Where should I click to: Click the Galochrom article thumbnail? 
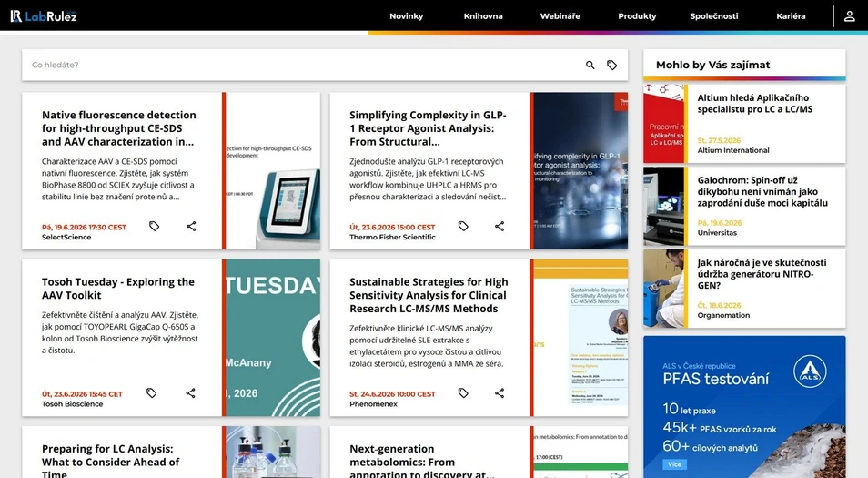click(x=663, y=206)
